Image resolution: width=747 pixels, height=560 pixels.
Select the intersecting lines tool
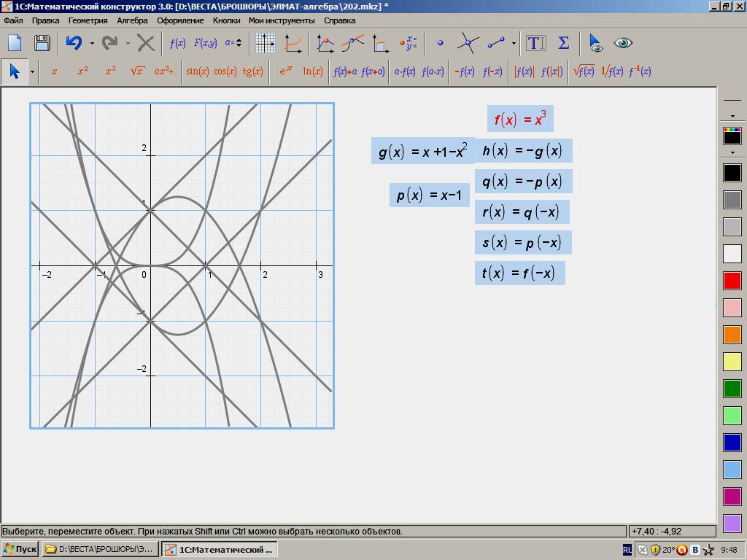468,43
